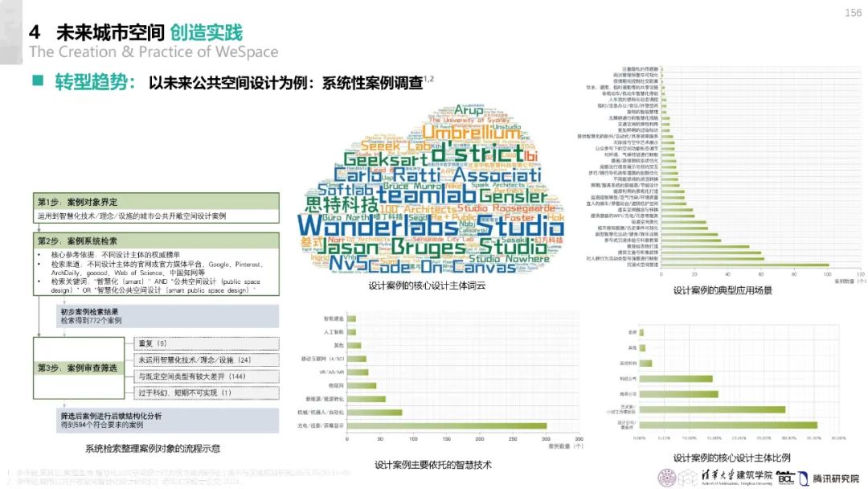
Task: Select the '第3步: 案例审查筛选' box
Action: coord(79,368)
